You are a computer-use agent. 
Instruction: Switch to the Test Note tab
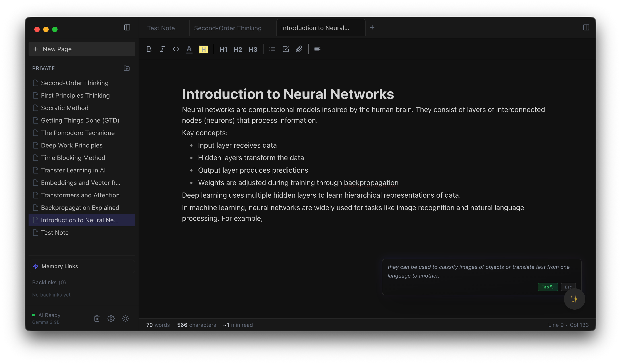pyautogui.click(x=161, y=28)
